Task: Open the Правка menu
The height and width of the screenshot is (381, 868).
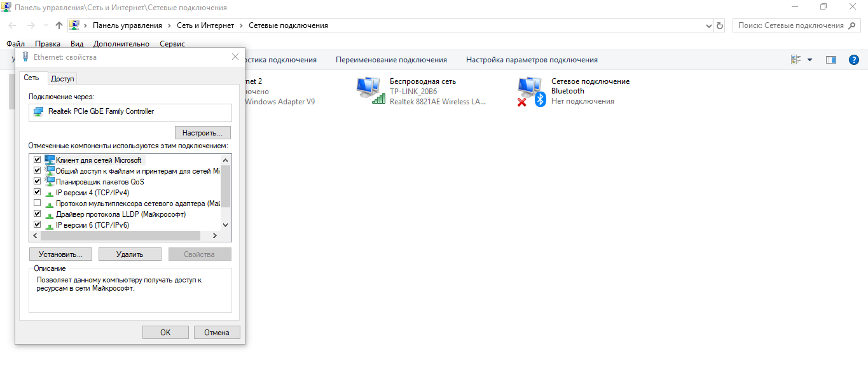Action: 48,44
